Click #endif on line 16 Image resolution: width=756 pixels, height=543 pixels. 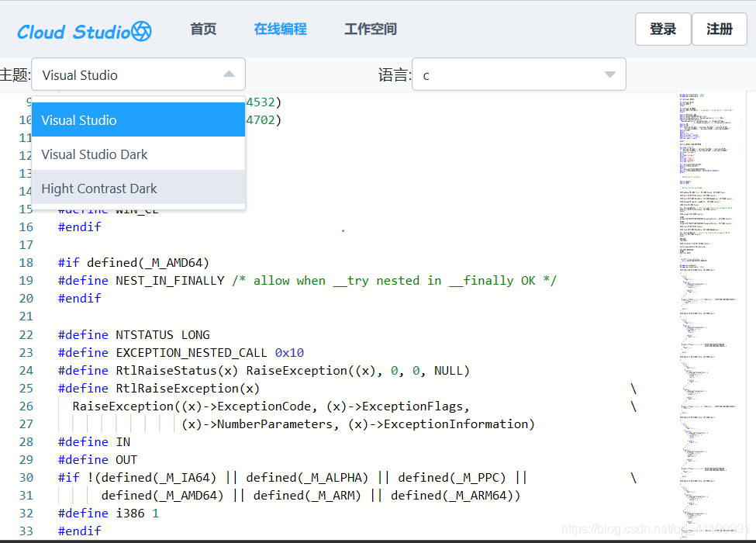coord(80,227)
